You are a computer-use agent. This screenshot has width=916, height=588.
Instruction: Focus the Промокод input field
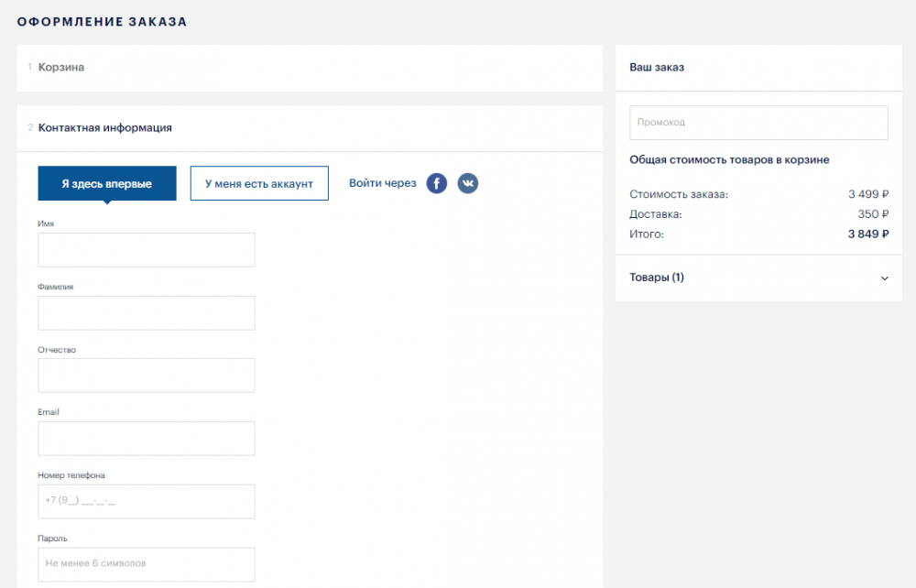(758, 123)
